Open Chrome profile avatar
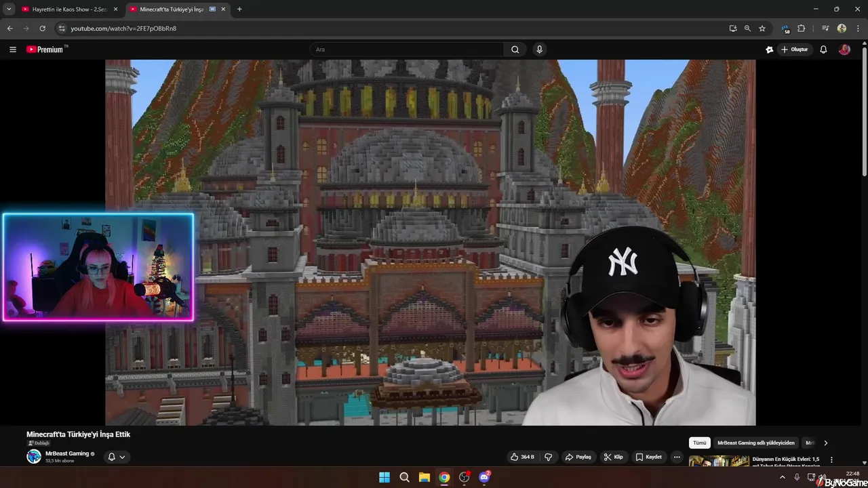868x488 pixels. (x=842, y=28)
